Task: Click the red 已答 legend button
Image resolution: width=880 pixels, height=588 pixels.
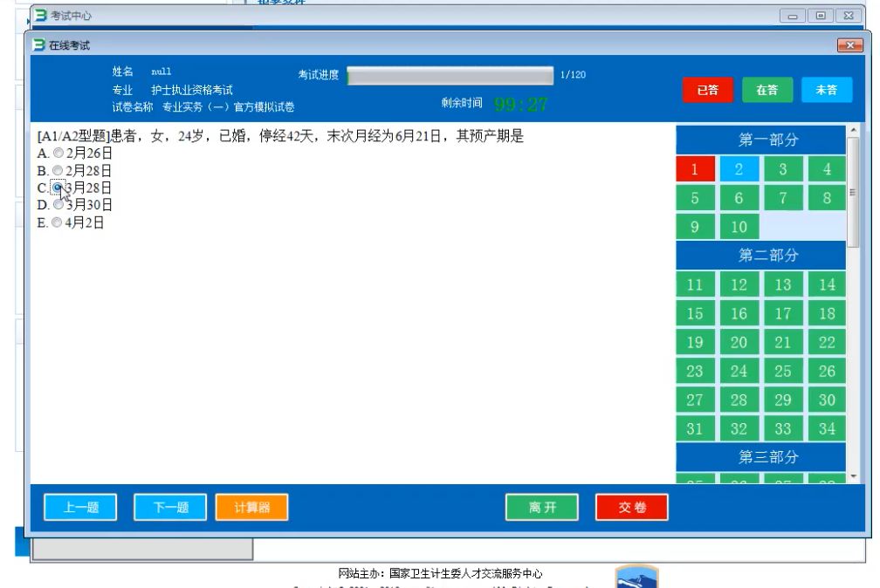Action: [x=708, y=90]
